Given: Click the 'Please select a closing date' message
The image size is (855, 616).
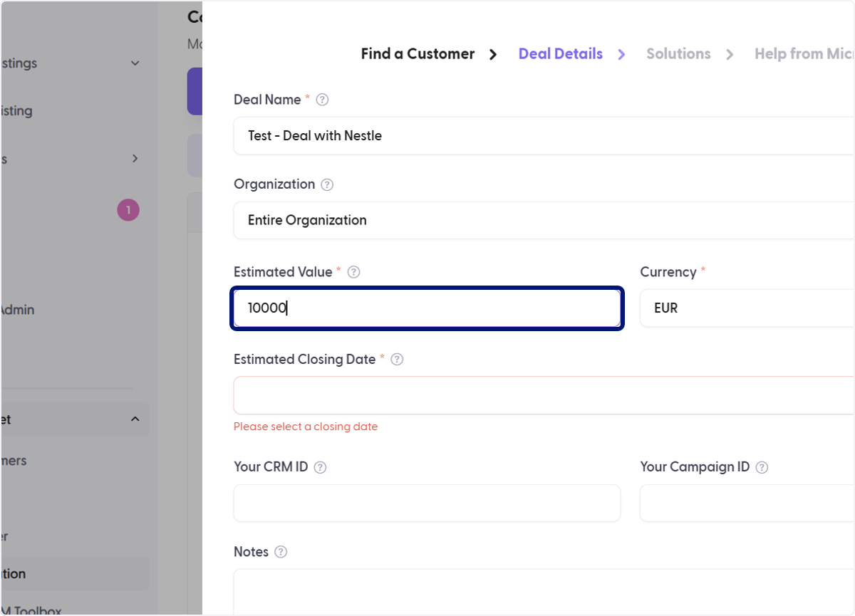Looking at the screenshot, I should pos(306,427).
